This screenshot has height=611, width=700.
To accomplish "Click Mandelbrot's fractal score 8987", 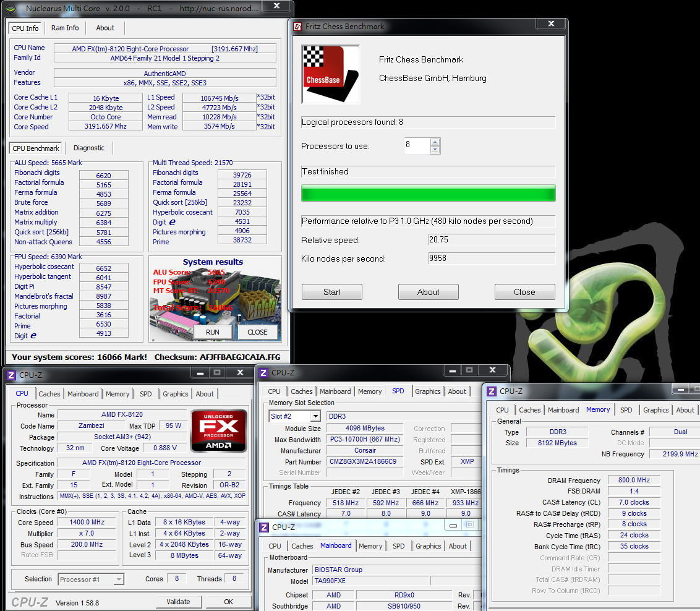I will coord(103,296).
